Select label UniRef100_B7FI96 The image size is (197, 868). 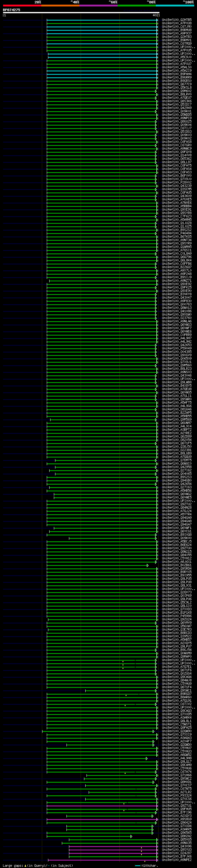click(177, 812)
